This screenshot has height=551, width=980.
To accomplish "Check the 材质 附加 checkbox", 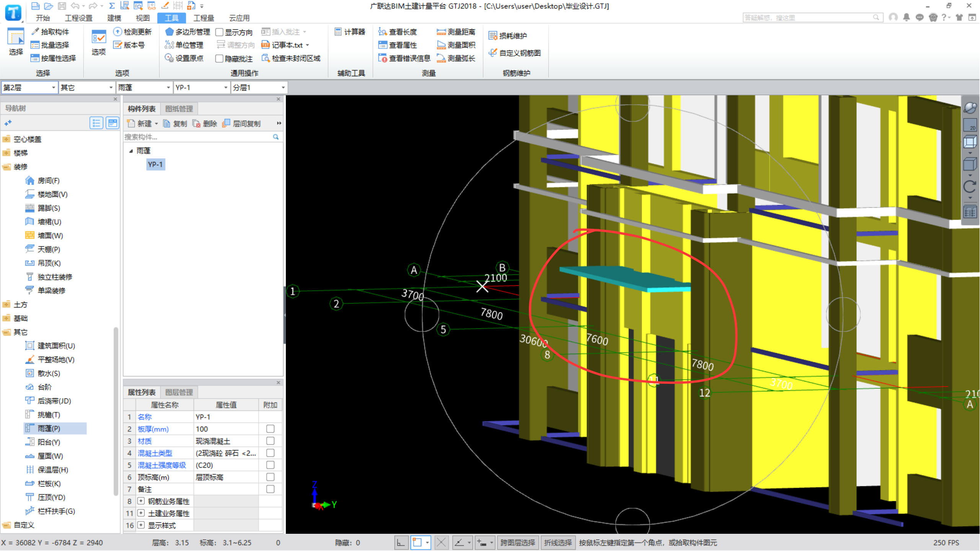I will click(x=270, y=441).
